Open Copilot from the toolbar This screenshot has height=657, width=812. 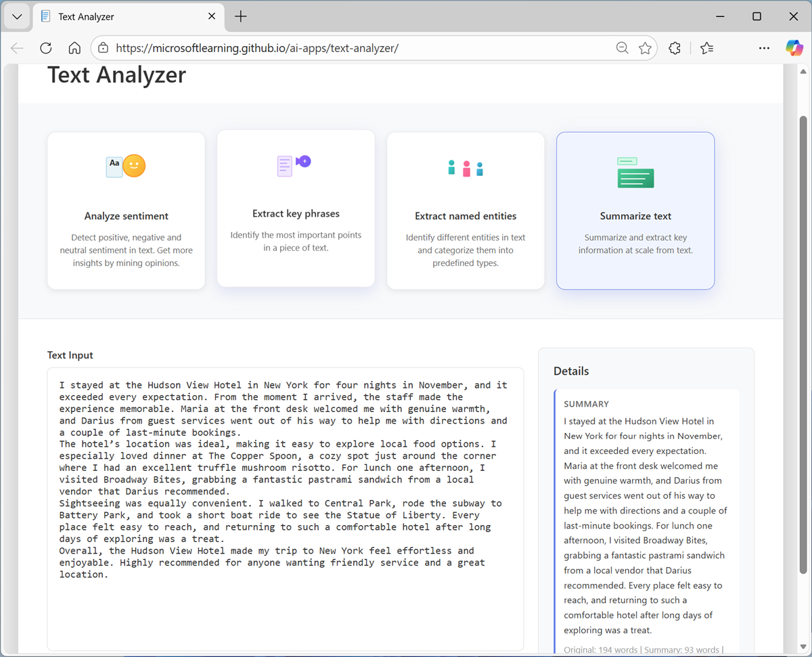(794, 48)
